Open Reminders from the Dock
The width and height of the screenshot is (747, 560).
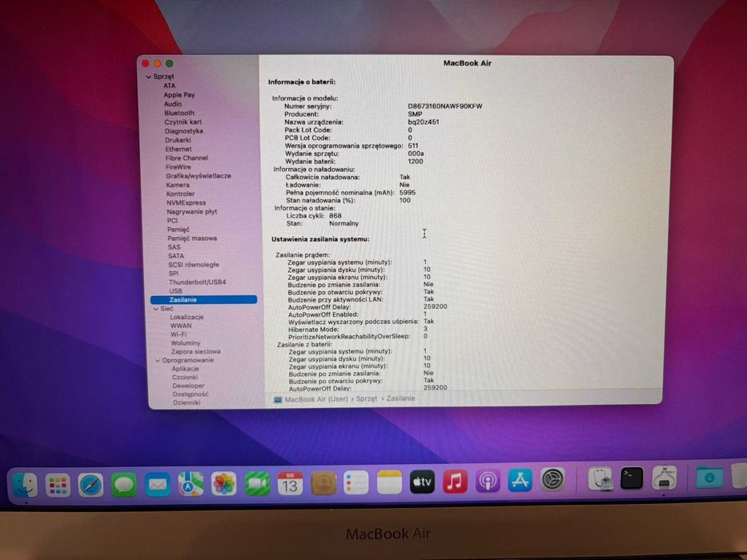[x=356, y=483]
